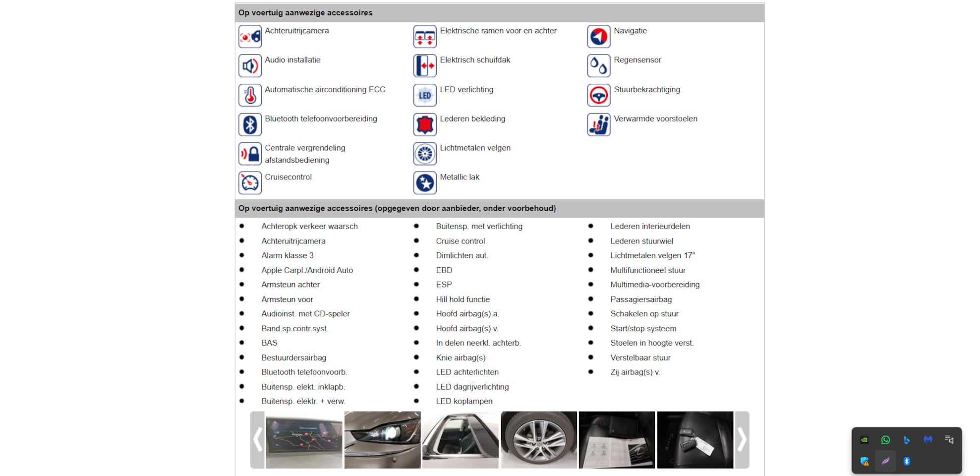This screenshot has width=980, height=476.
Task: Click the Achteruitrijcamera accessory icon
Action: coord(250,37)
